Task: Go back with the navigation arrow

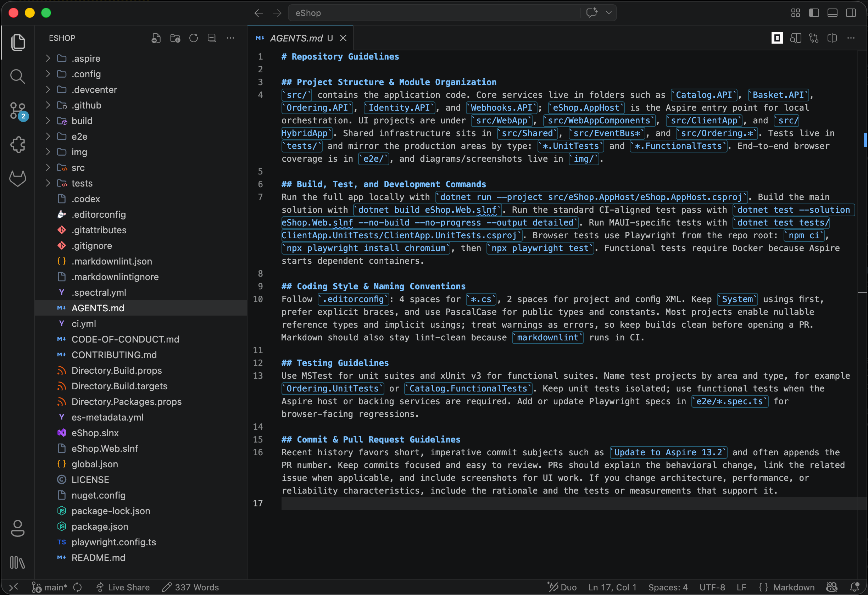Action: coord(258,13)
